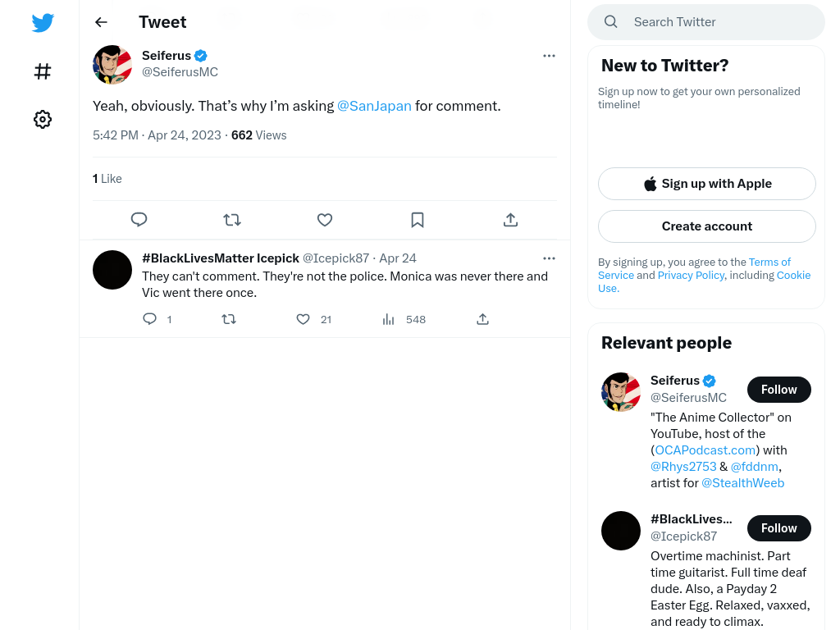Like the main Seiferus tweet
The height and width of the screenshot is (630, 840).
pyautogui.click(x=325, y=220)
